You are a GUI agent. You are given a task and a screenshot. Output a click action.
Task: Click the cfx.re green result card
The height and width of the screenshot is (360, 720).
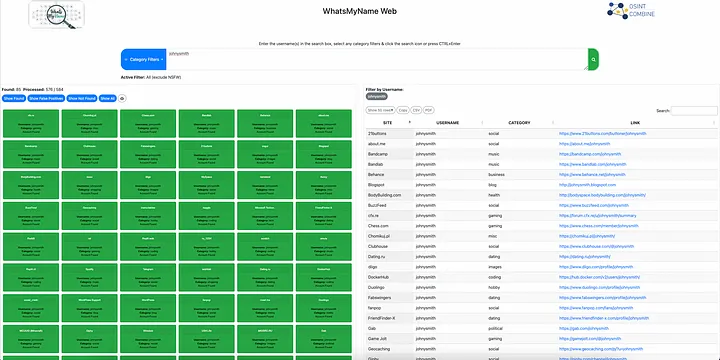[x=31, y=123]
